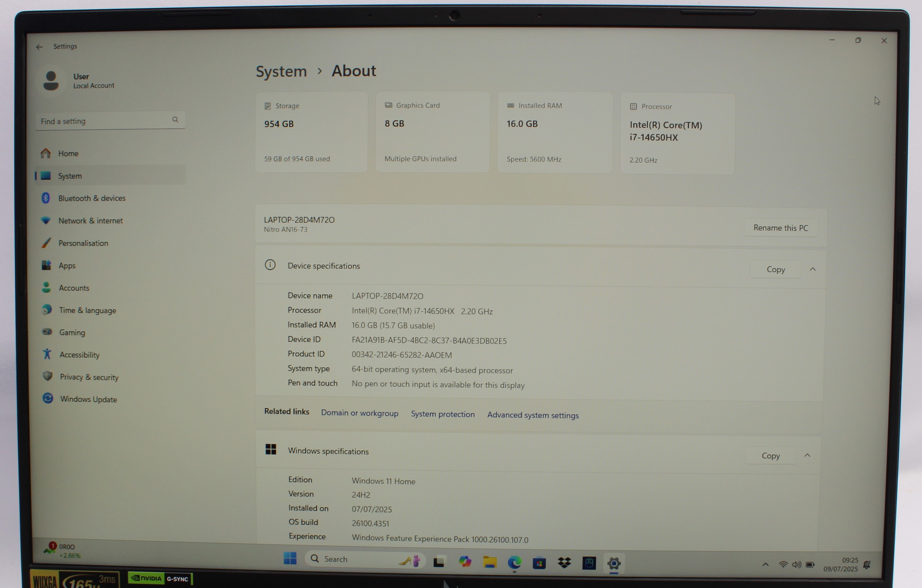Image resolution: width=922 pixels, height=588 pixels.
Task: Select the Device ID value FA21A91B-AF5D-4BC2-8C37-B4A0E3DB02E5
Action: (x=429, y=341)
